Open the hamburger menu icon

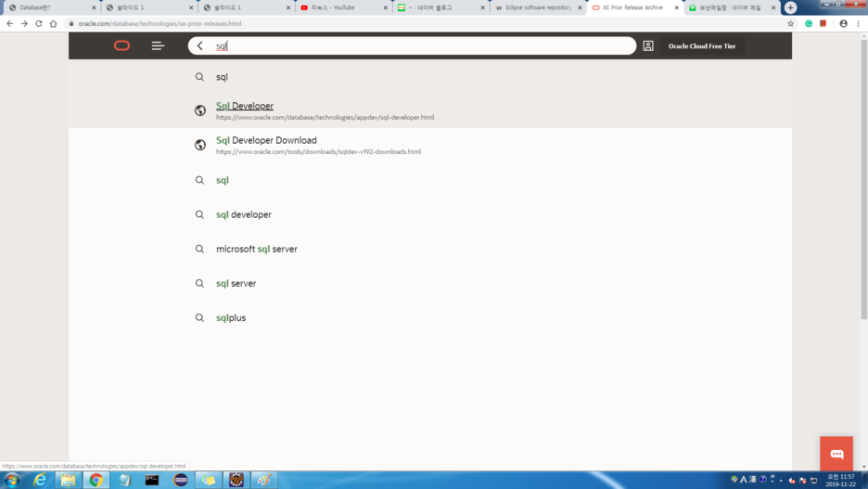click(x=158, y=46)
